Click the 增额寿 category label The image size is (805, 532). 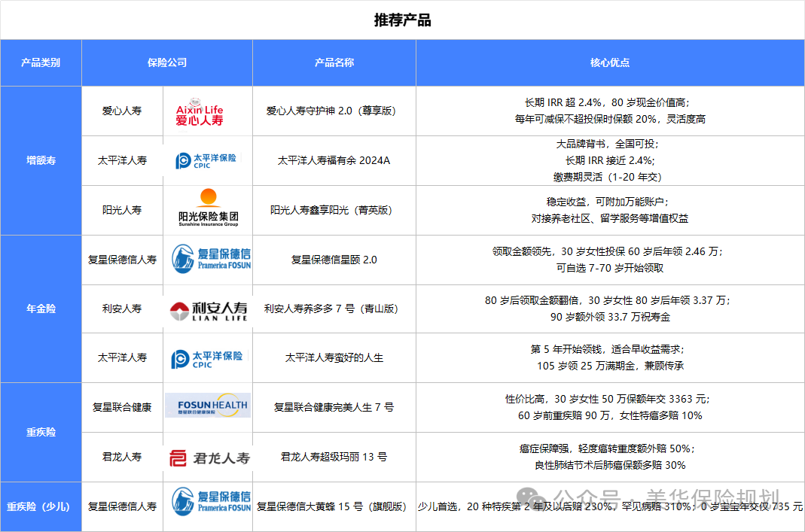point(41,160)
